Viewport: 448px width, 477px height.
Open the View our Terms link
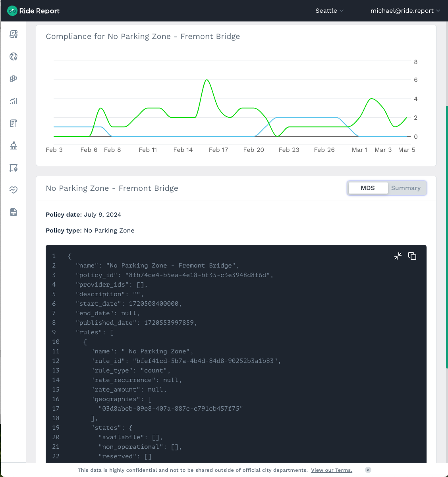331,470
